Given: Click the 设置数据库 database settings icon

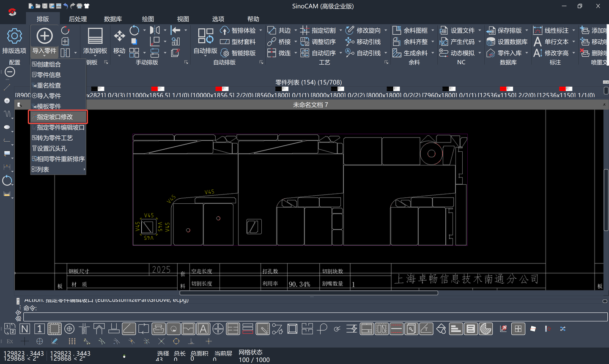Looking at the screenshot, I should click(x=491, y=42).
